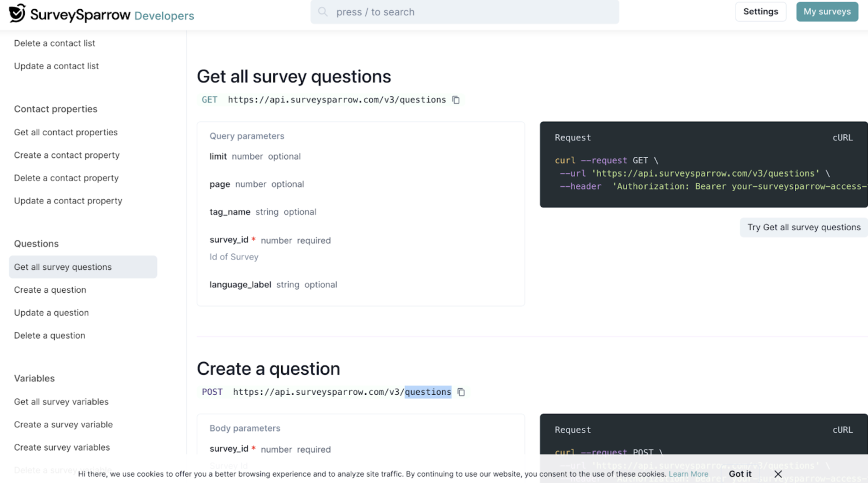The width and height of the screenshot is (868, 483).
Task: Copy the POST questions endpoint URL
Action: click(461, 392)
